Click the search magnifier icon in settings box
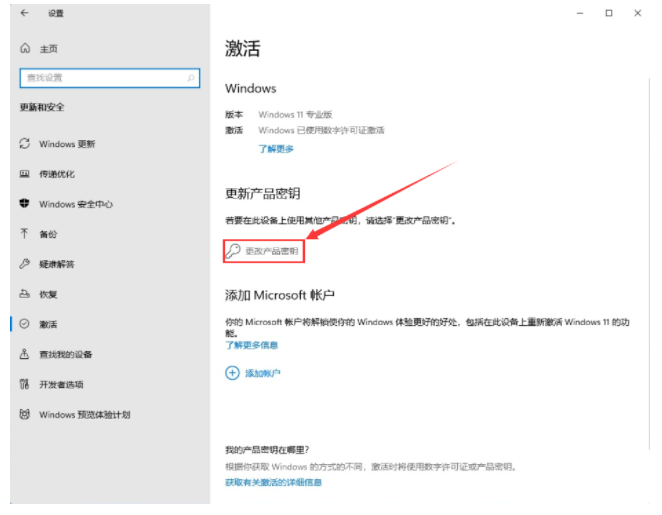 [x=191, y=78]
